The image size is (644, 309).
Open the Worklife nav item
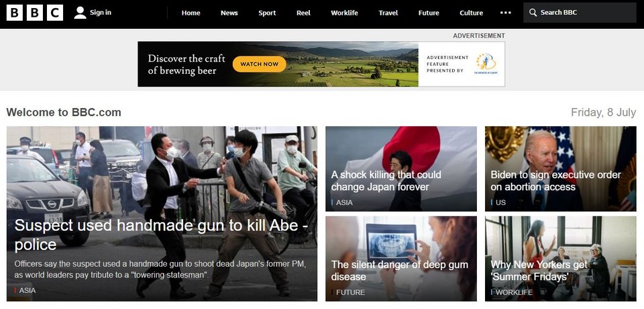click(x=344, y=13)
